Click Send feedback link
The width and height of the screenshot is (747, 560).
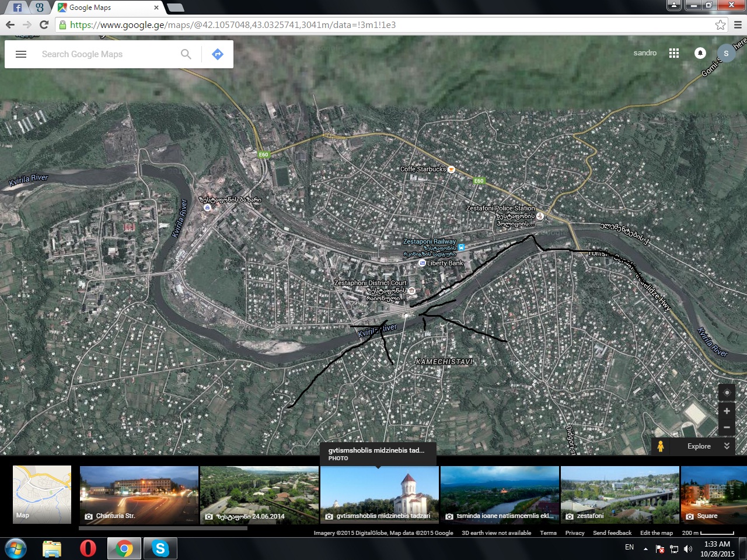click(x=612, y=533)
